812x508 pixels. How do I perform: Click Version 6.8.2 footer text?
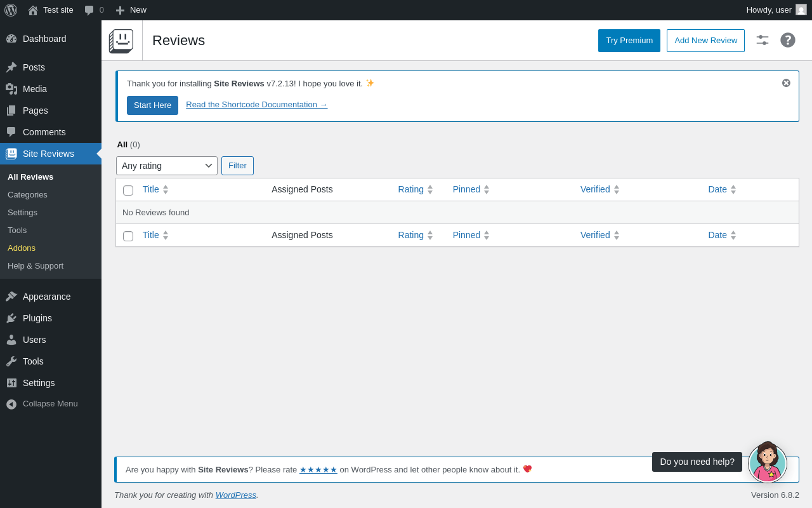coord(775,495)
